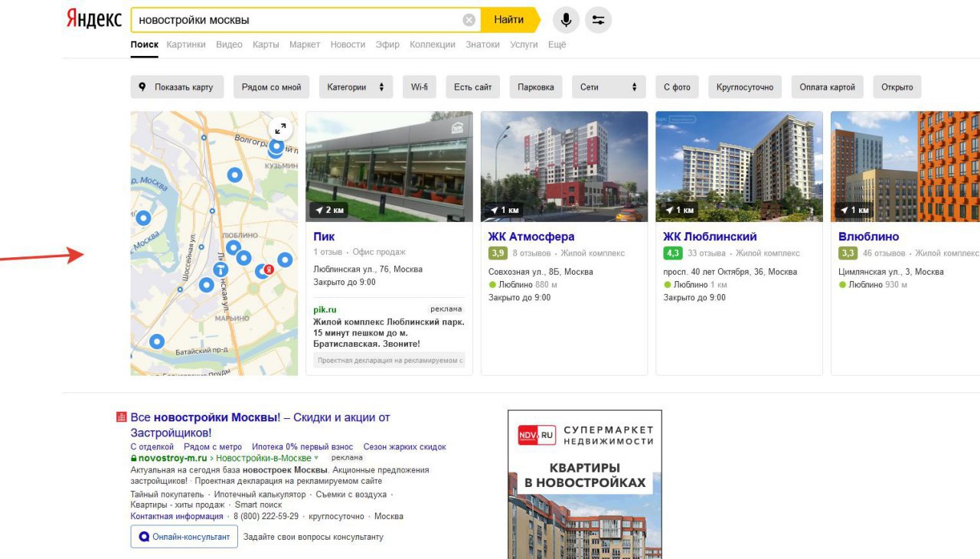The width and height of the screenshot is (980, 559).
Task: Go to the Новости tab
Action: 348,44
